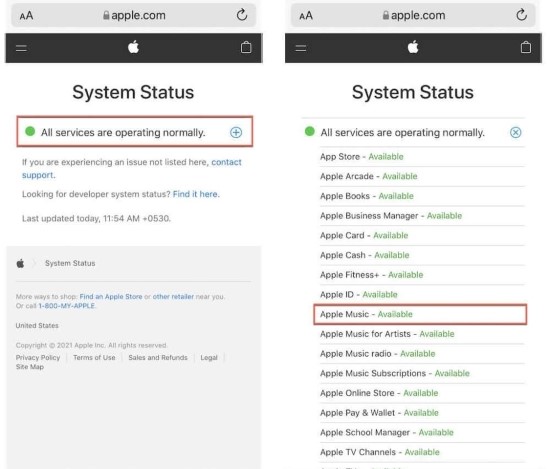
Task: Tap 'Apple Card - Available' row
Action: pos(422,235)
